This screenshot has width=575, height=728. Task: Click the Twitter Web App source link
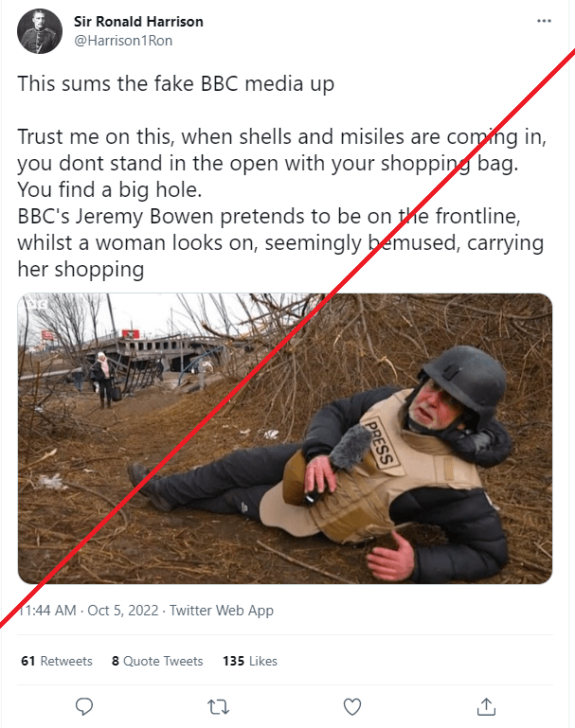click(x=222, y=611)
